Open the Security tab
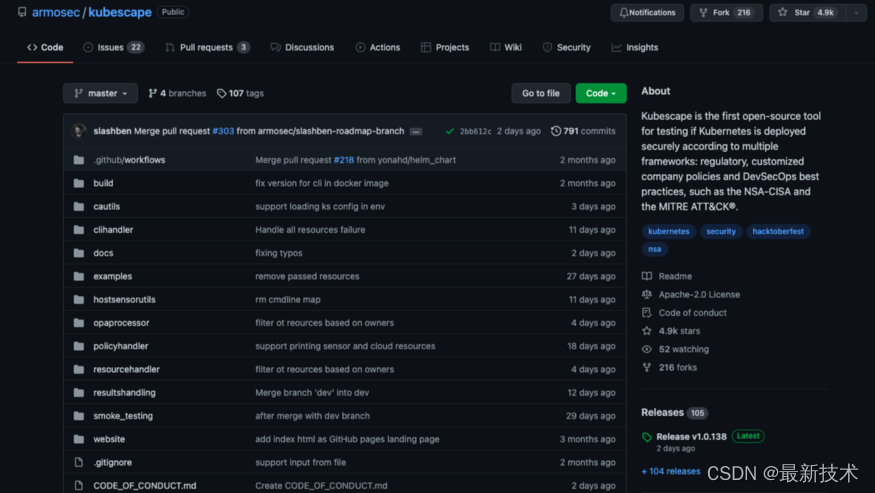The image size is (875, 493). [x=566, y=47]
